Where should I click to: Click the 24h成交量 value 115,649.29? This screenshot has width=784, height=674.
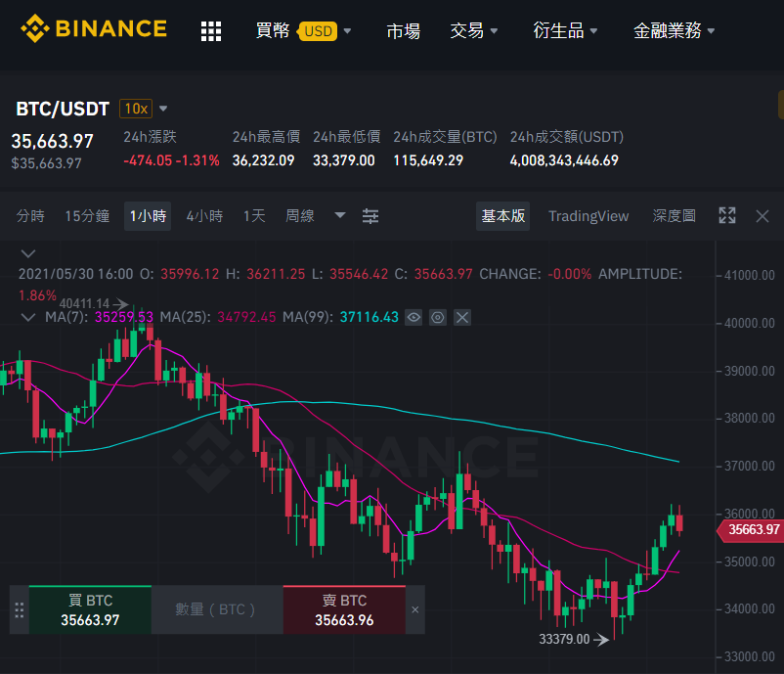pos(428,160)
